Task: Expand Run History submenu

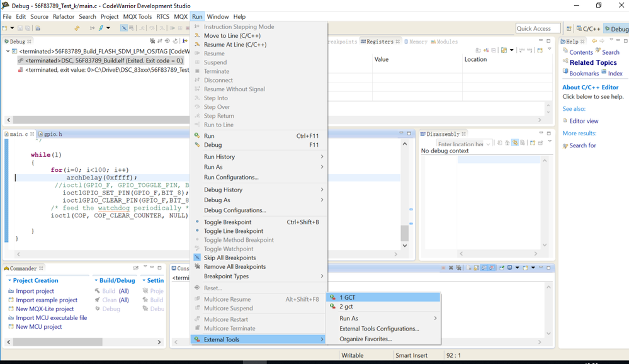Action: [259, 157]
